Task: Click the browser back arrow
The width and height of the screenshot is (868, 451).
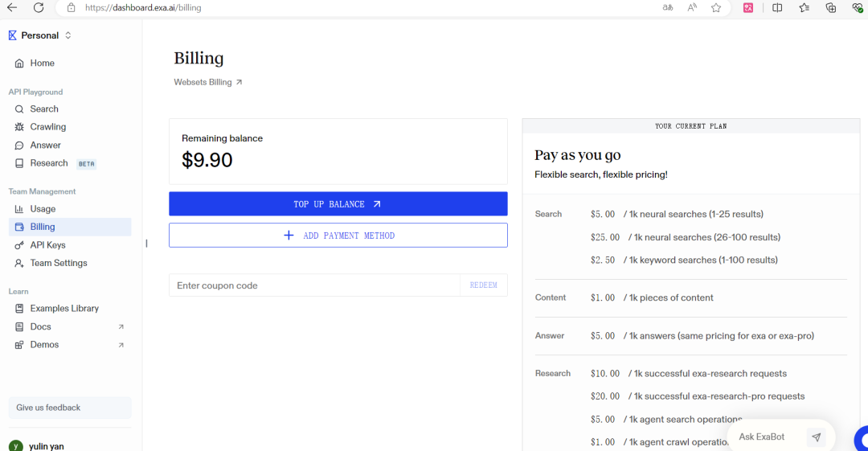Action: (x=11, y=8)
